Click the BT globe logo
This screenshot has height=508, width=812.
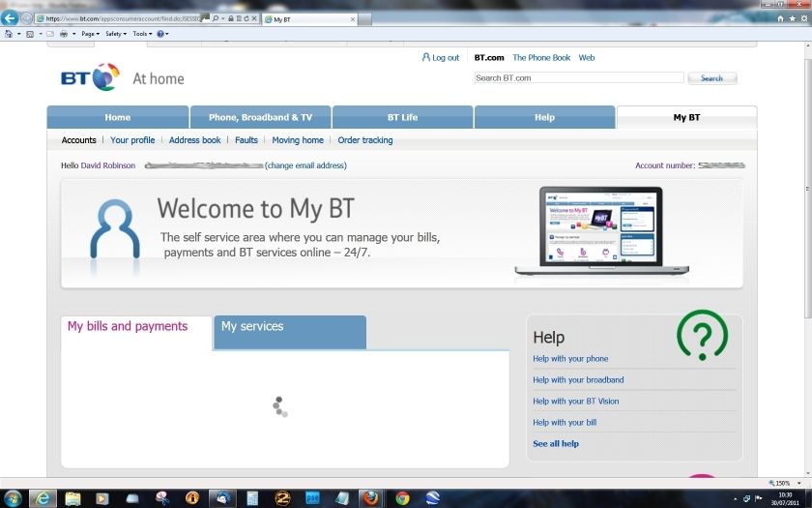pos(105,77)
